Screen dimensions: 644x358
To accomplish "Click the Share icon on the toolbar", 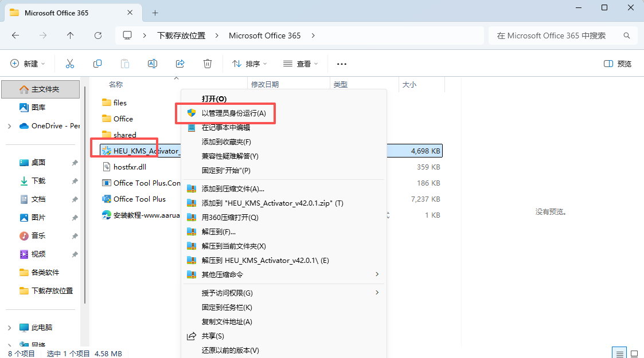I will (180, 63).
